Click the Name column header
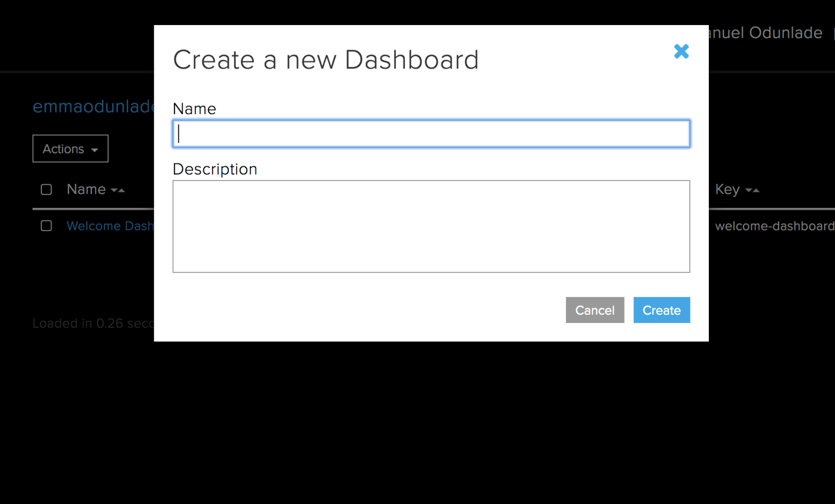 point(85,189)
